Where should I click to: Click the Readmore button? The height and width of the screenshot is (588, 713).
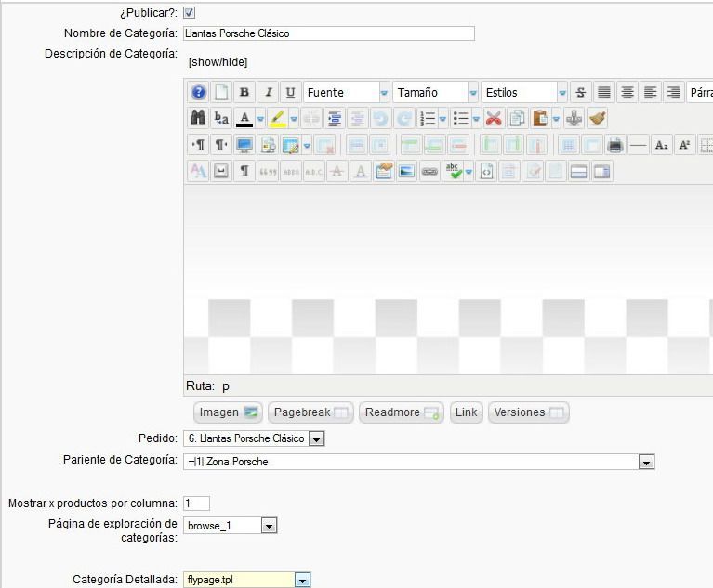[402, 412]
